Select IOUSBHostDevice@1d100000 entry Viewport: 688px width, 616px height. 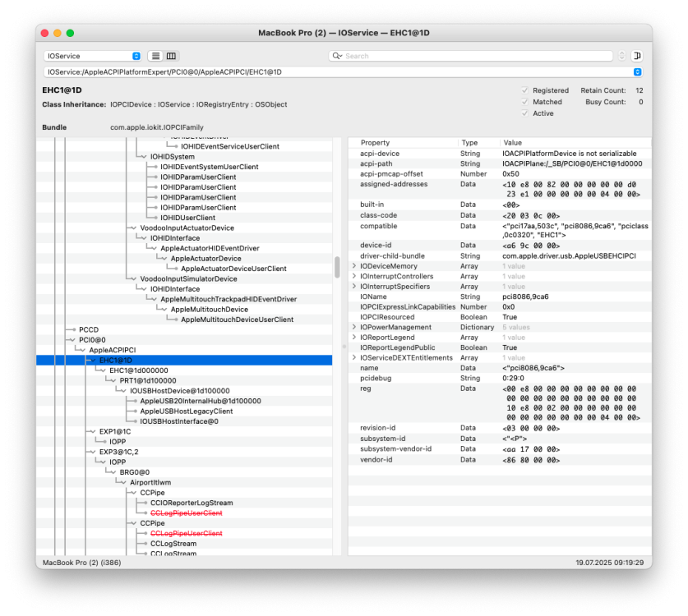[179, 391]
